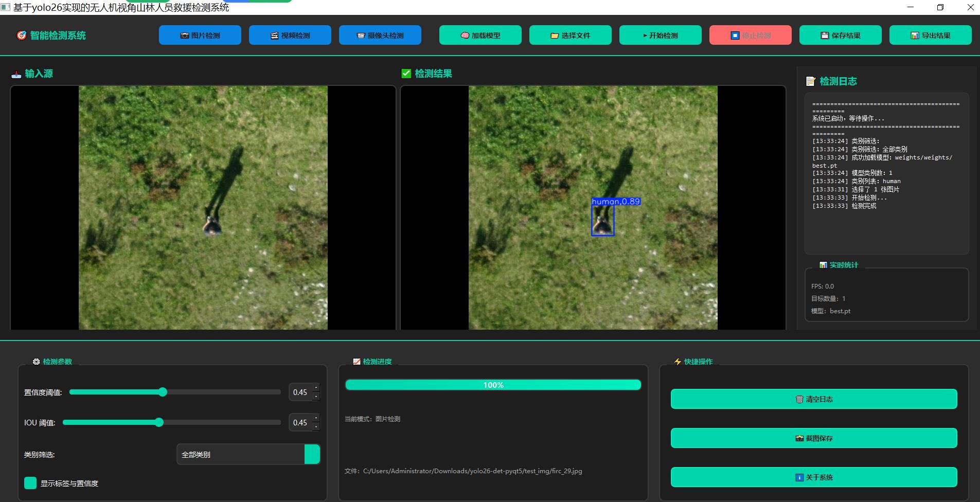This screenshot has width=980, height=502.
Task: Click log line '选择了 1 张图片'
Action: click(x=856, y=189)
